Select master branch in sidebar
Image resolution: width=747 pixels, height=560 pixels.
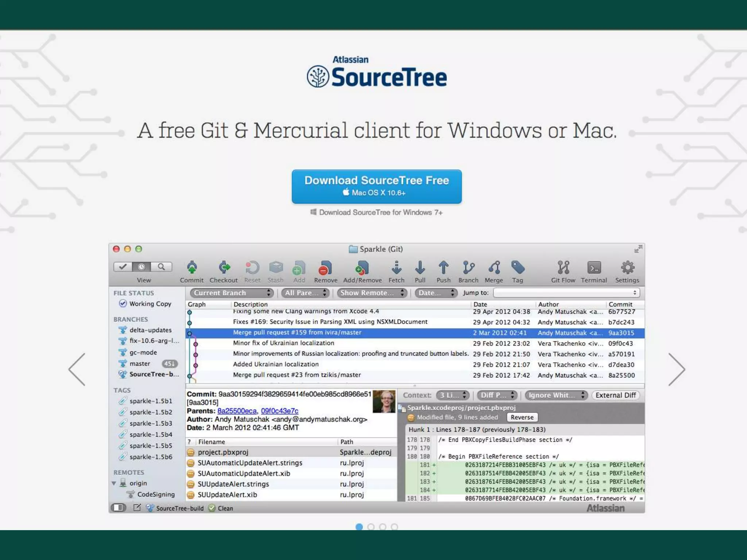pyautogui.click(x=140, y=363)
